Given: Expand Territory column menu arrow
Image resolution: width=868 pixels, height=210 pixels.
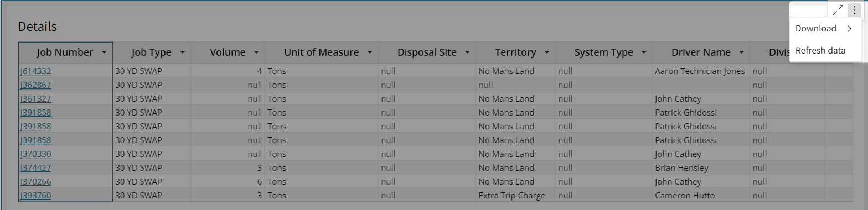Looking at the screenshot, I should coord(547,53).
